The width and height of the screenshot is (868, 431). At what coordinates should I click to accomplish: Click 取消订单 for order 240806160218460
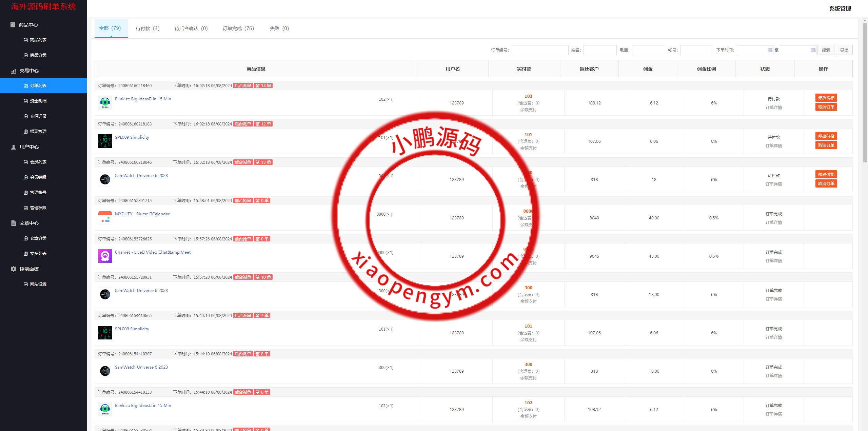pos(826,107)
